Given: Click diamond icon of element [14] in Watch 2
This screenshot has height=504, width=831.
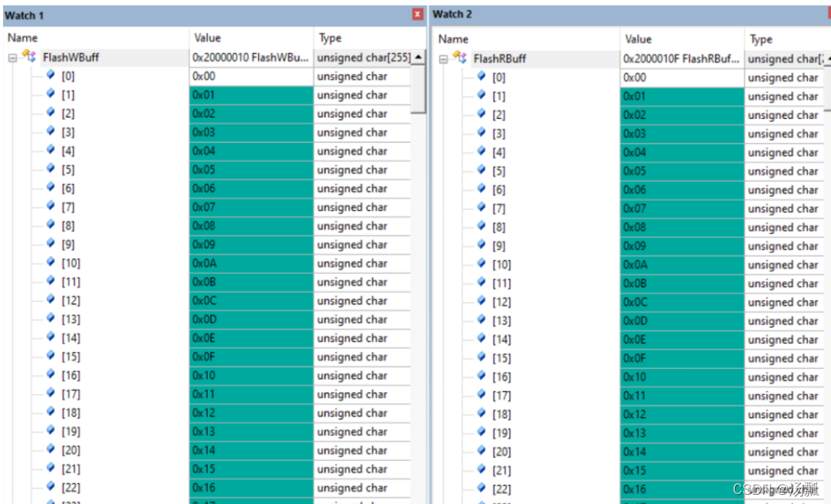Looking at the screenshot, I should 482,338.
